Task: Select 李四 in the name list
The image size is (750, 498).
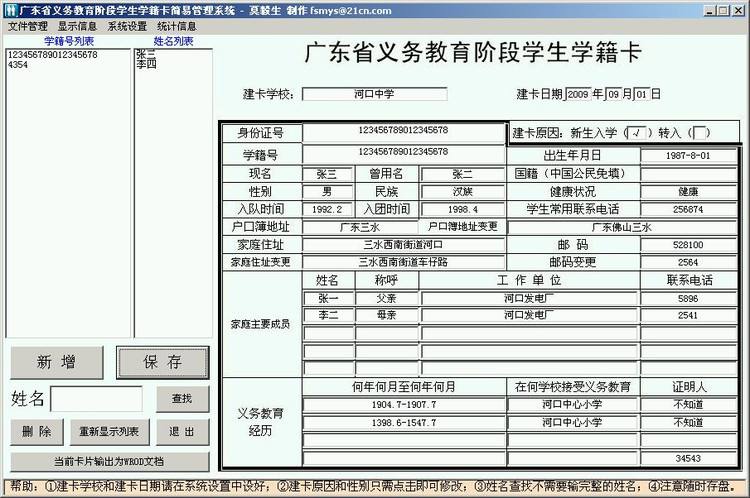Action: (x=146, y=64)
